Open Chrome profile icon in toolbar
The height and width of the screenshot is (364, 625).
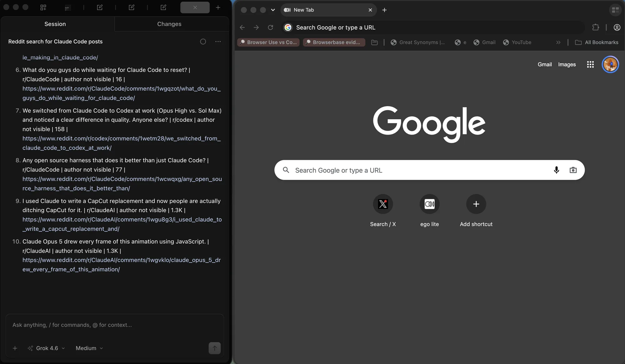point(617,27)
